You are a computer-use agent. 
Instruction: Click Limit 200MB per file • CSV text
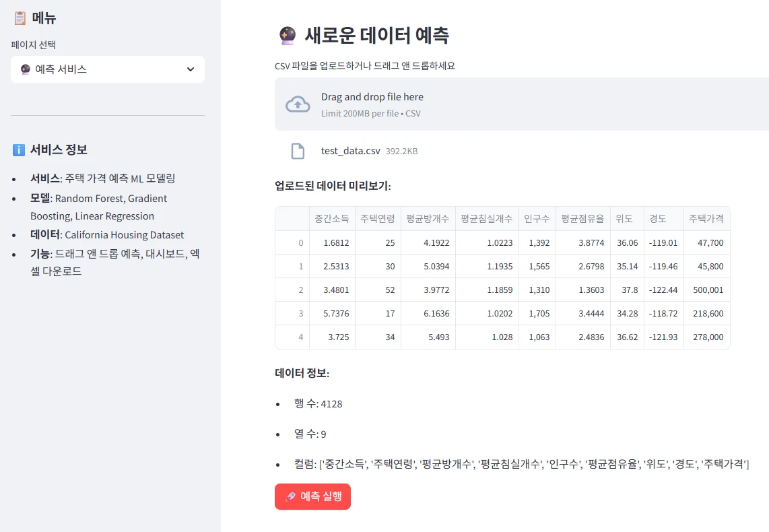[371, 113]
